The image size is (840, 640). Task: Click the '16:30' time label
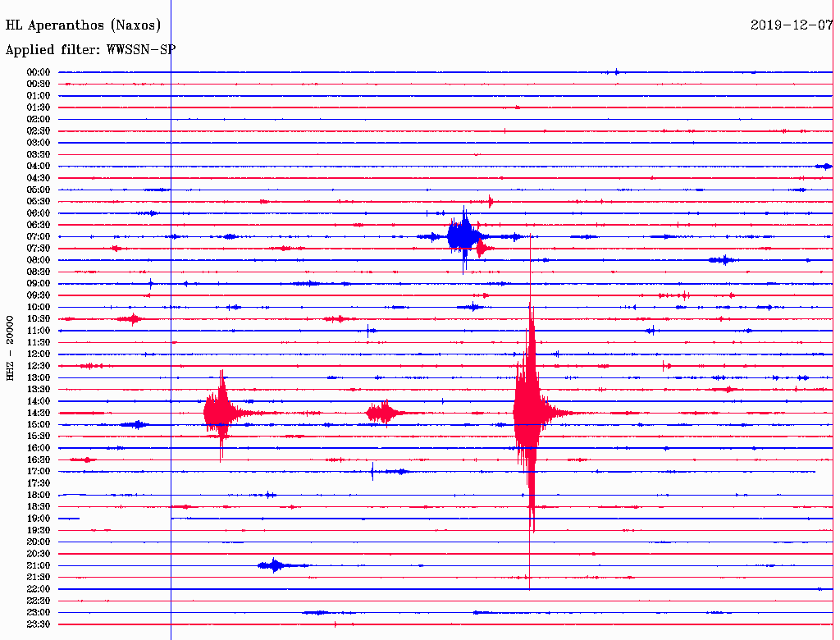click(x=39, y=460)
